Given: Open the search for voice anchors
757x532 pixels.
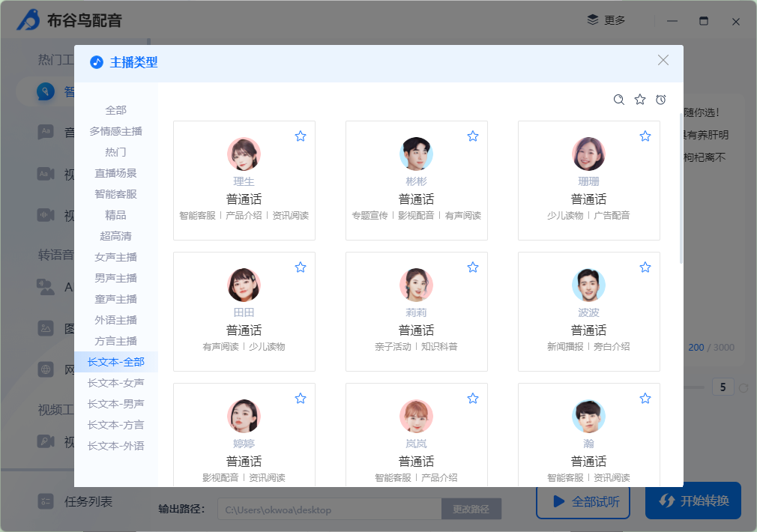Looking at the screenshot, I should (x=618, y=99).
